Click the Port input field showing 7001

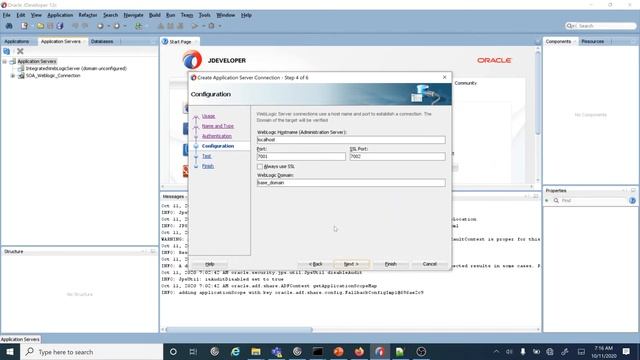pos(301,156)
